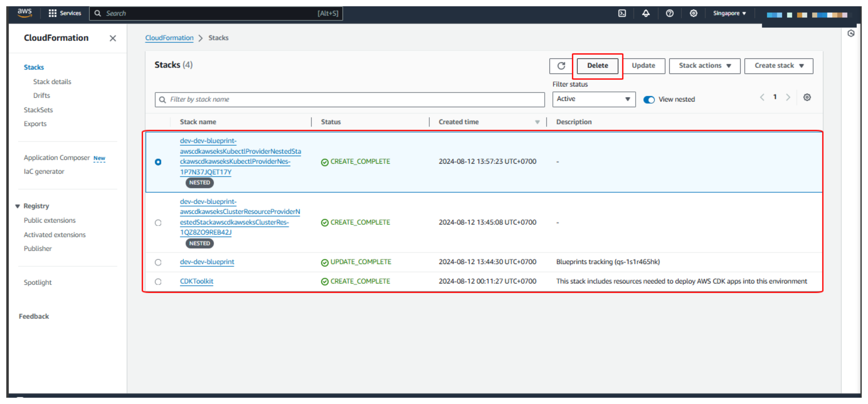
Task: Click NESTED badge under KubectlProvider stack
Action: (x=199, y=183)
